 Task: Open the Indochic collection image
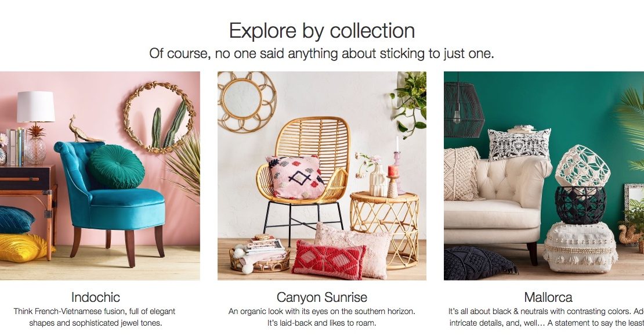(100, 176)
